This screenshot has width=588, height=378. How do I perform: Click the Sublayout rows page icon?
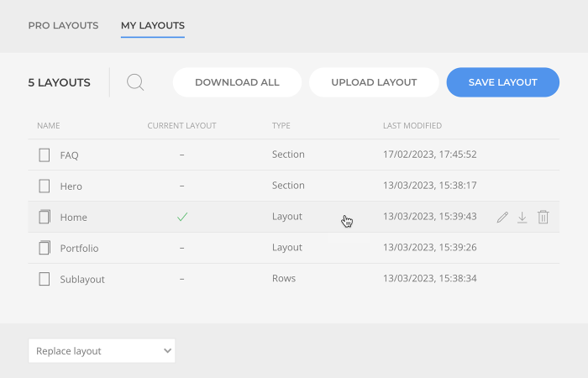point(45,279)
